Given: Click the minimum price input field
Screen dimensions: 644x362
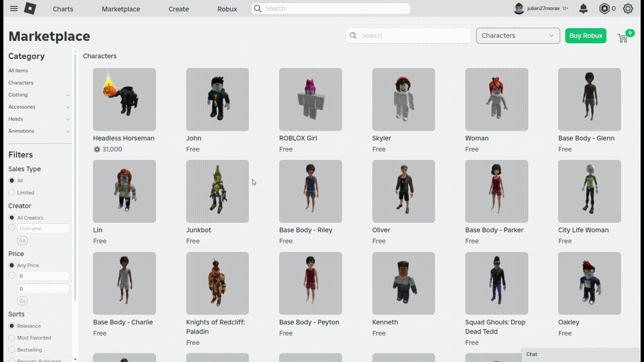Looking at the screenshot, I should (43, 276).
